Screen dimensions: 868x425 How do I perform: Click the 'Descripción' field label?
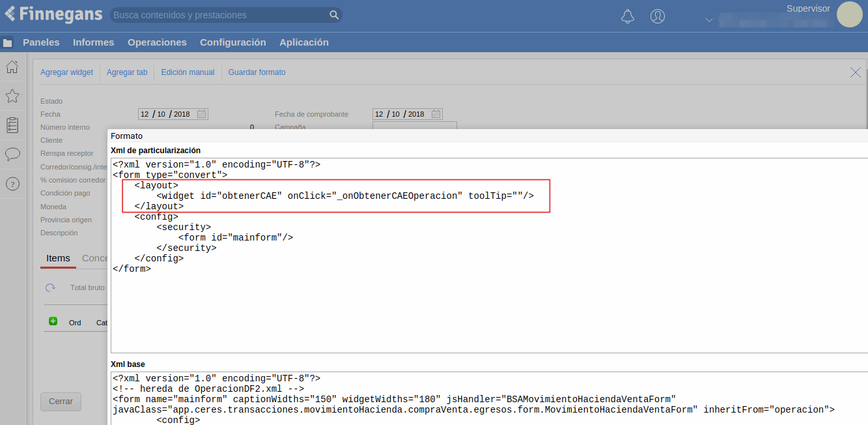(59, 233)
